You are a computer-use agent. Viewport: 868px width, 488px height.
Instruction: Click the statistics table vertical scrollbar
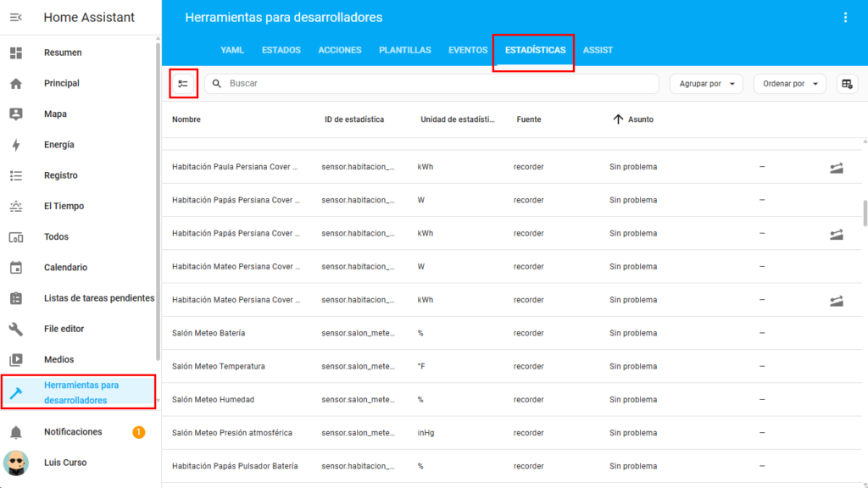tap(865, 213)
